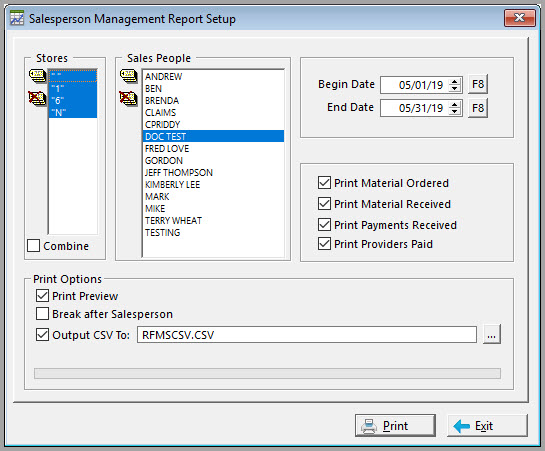Image resolution: width=545 pixels, height=451 pixels.
Task: Browse for CSV file with ellipsis button
Action: [x=491, y=335]
